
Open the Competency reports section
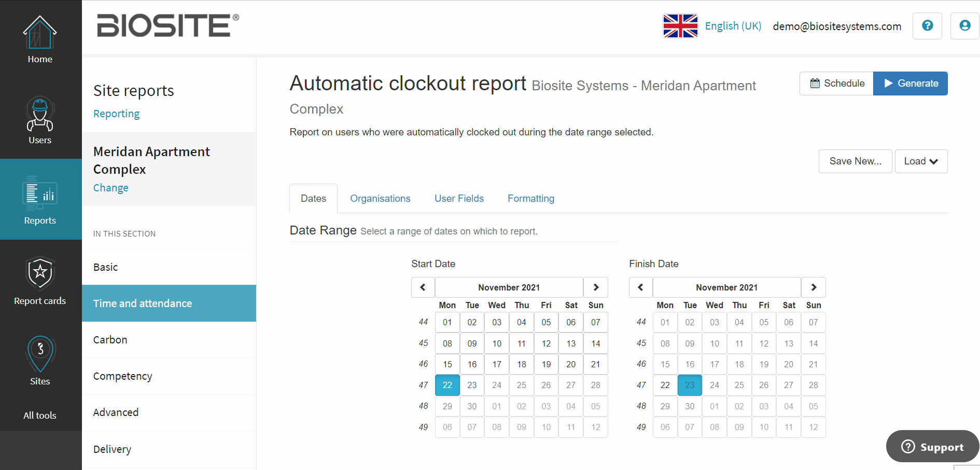(x=169, y=376)
